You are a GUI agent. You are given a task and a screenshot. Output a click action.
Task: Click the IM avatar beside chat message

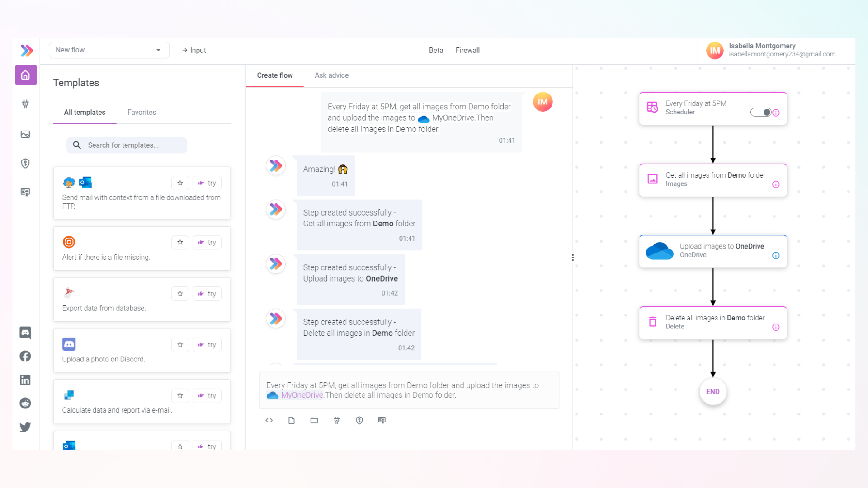click(x=542, y=102)
